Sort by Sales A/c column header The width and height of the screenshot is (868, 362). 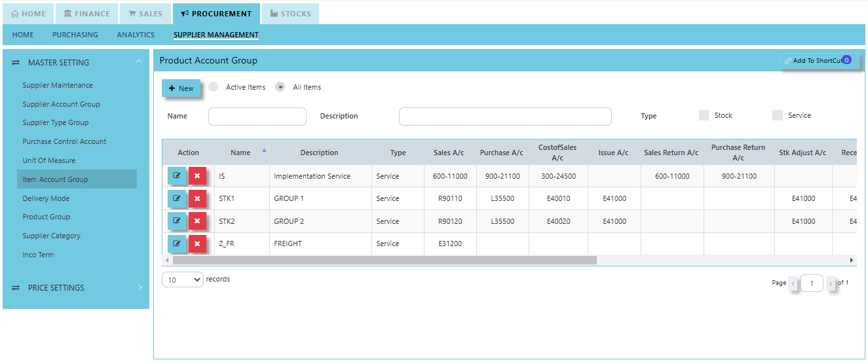click(x=449, y=153)
